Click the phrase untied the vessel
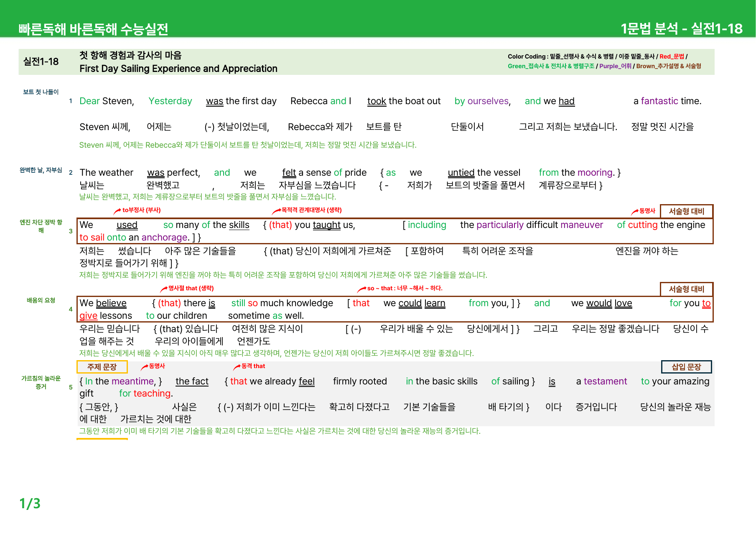This screenshot has height=535, width=756. (x=484, y=173)
